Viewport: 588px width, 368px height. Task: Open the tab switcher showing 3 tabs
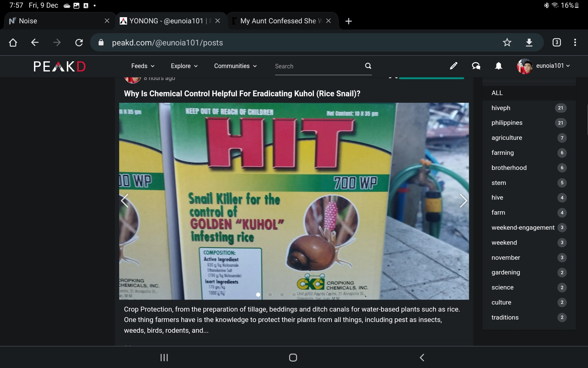point(557,43)
